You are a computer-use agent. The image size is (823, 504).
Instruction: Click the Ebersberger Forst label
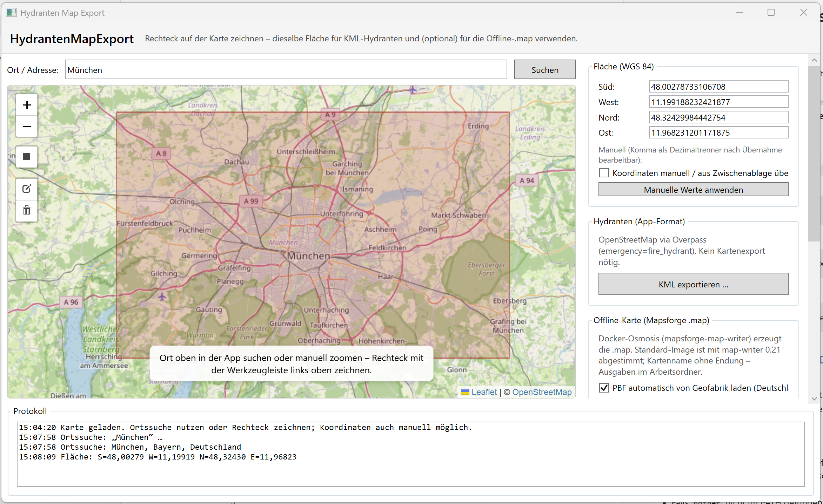[x=487, y=269]
